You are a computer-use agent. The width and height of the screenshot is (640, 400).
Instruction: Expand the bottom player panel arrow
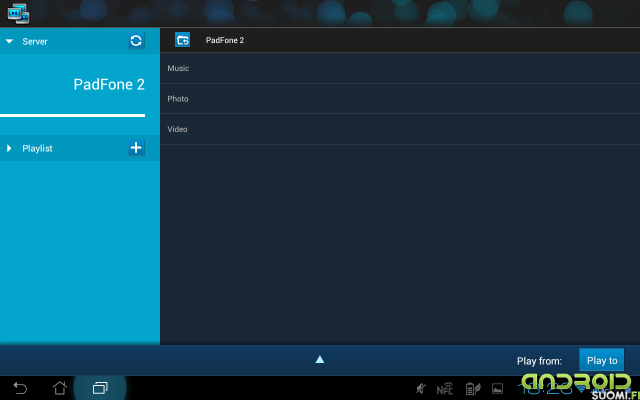coord(320,359)
